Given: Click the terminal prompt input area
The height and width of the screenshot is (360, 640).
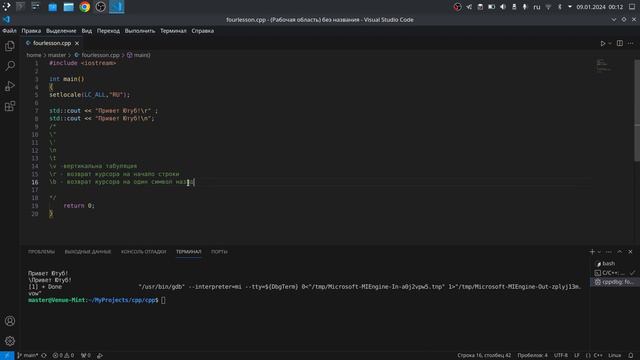Looking at the screenshot, I should point(163,300).
